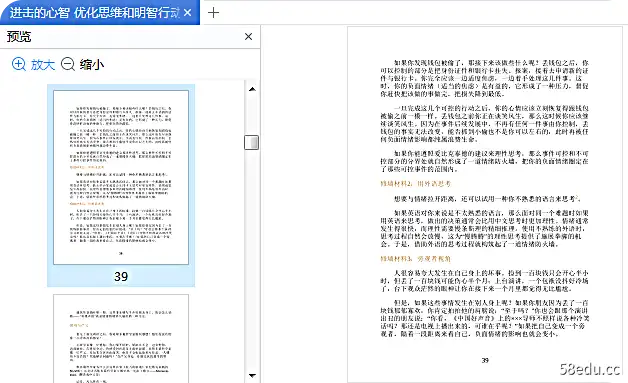Close the 预览 preview panel
The width and height of the screenshot is (628, 383).
tap(248, 36)
